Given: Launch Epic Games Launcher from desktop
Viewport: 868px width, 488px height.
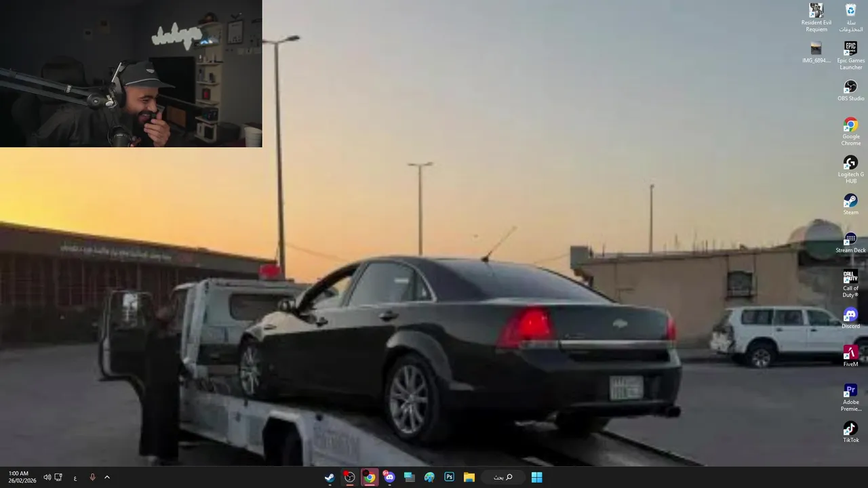Looking at the screenshot, I should (850, 56).
